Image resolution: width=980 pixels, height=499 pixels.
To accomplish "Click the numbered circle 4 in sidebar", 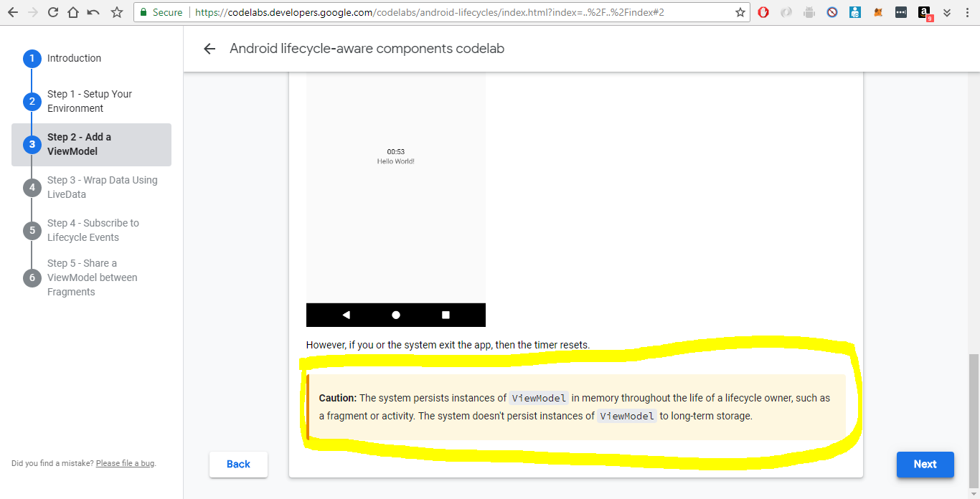I will (x=32, y=188).
